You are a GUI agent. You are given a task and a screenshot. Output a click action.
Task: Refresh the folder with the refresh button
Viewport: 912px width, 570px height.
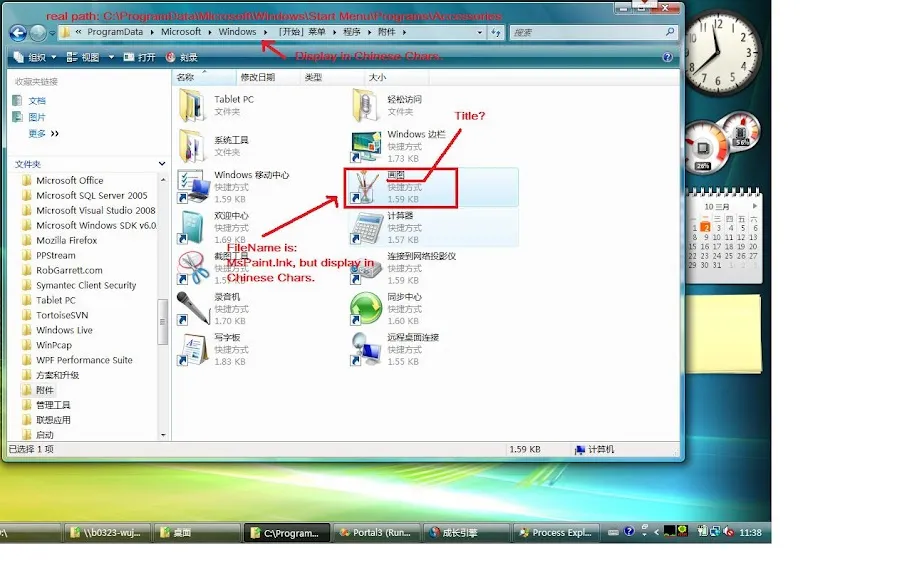496,33
